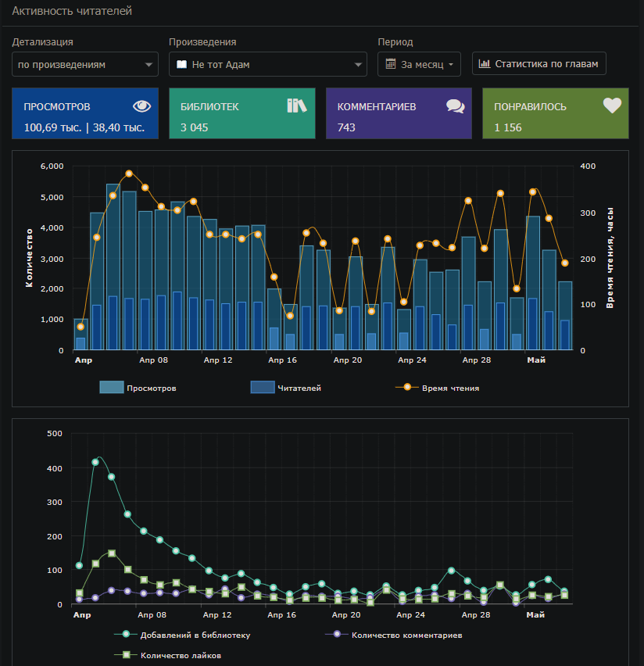This screenshot has height=666, width=644.
Task: Click the bar chart icon beside Статистика по главам
Action: pos(485,63)
